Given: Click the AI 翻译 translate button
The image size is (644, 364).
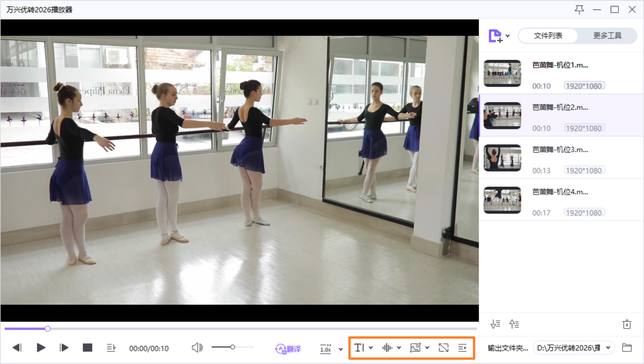Looking at the screenshot, I should [288, 348].
